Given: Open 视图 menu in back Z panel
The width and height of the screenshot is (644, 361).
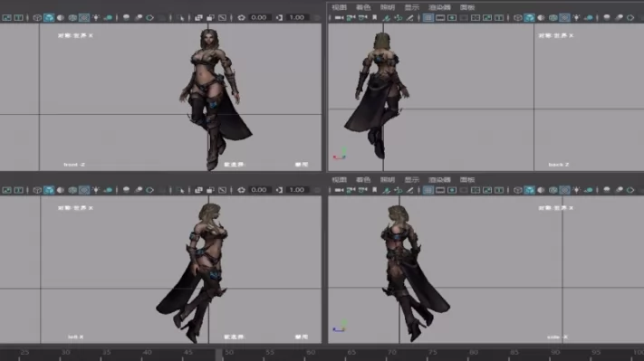Looking at the screenshot, I should click(x=340, y=7).
